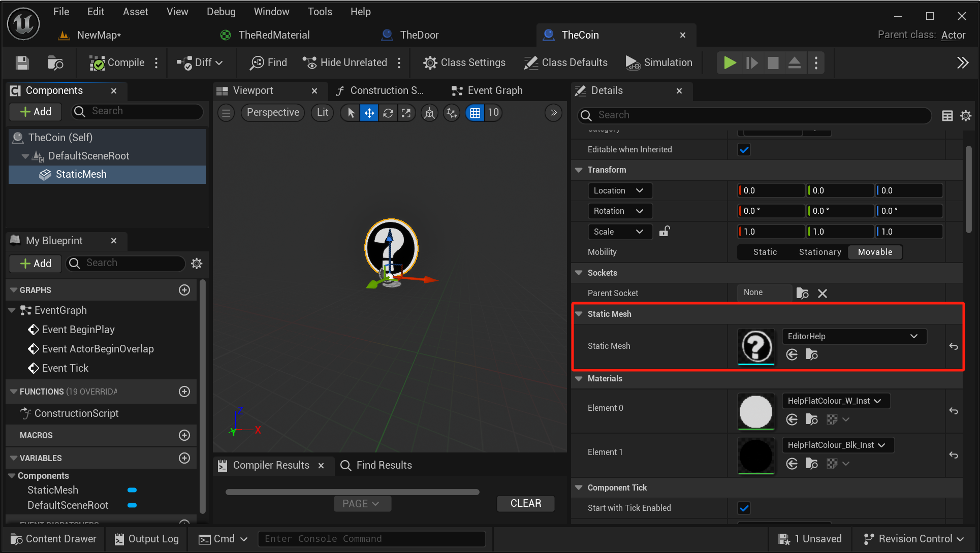This screenshot has width=980, height=553.
Task: Reset Static Mesh to default arrow
Action: [954, 346]
